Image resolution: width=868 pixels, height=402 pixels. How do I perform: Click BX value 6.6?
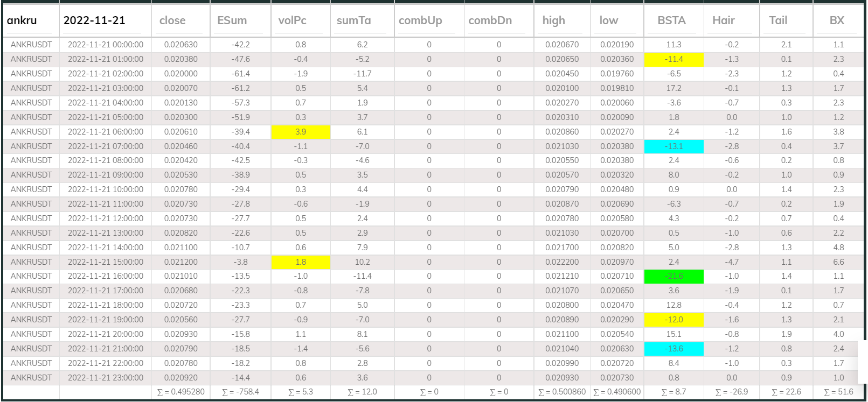click(x=839, y=262)
